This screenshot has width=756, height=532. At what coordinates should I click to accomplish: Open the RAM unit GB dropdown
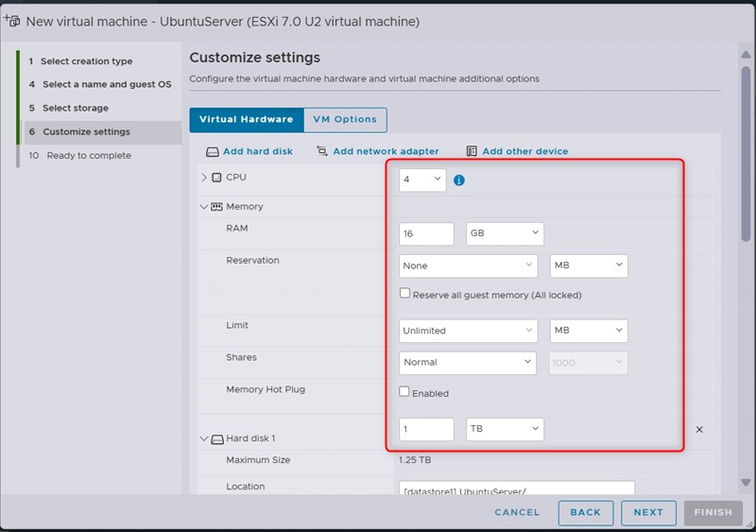point(505,233)
